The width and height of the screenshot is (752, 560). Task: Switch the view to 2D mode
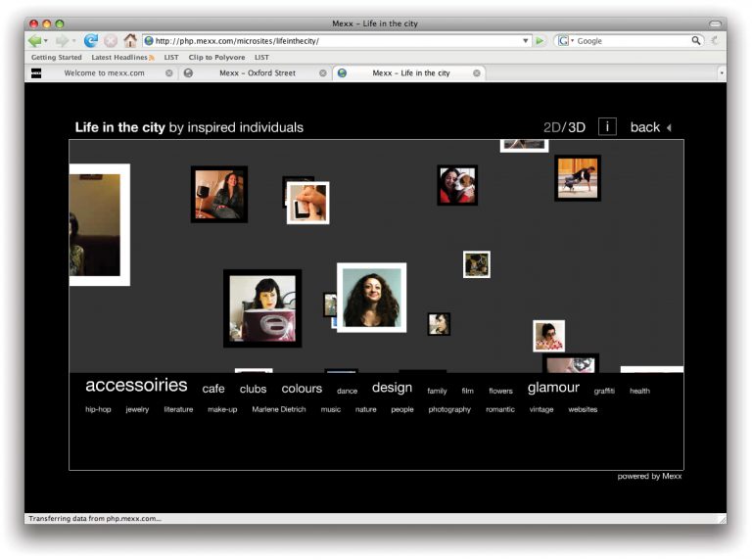tap(553, 127)
